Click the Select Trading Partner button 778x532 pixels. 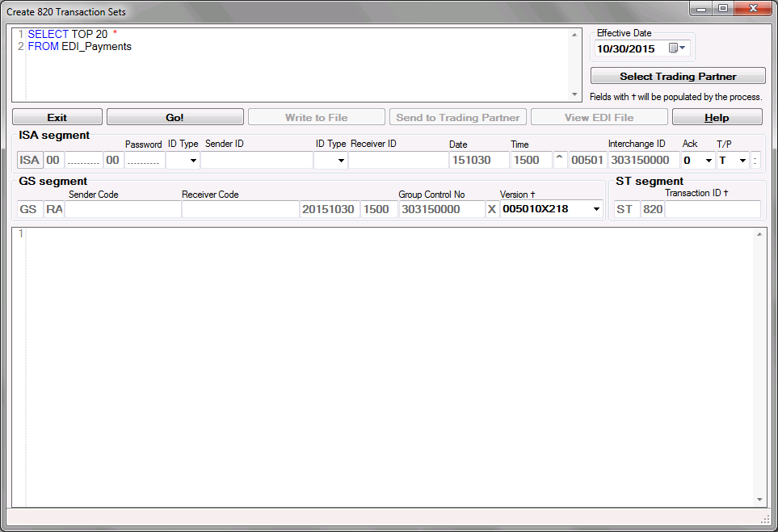(678, 77)
